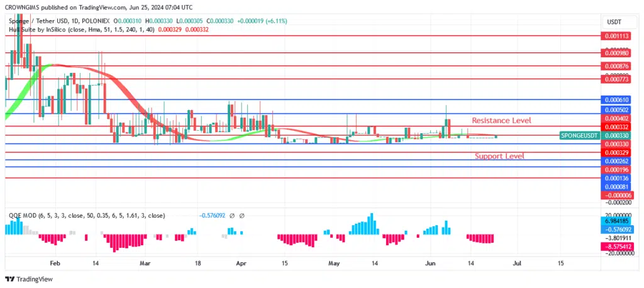Viewport: 644px width, 288px height.
Task: Click the May label on time axis
Action: 334,263
